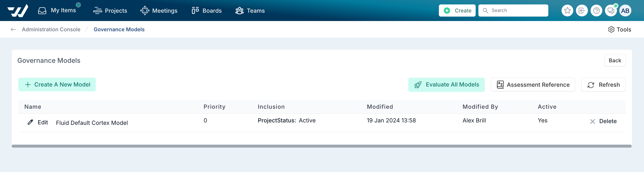Open the AB user avatar menu
Viewport: 644px width, 172px height.
[625, 11]
